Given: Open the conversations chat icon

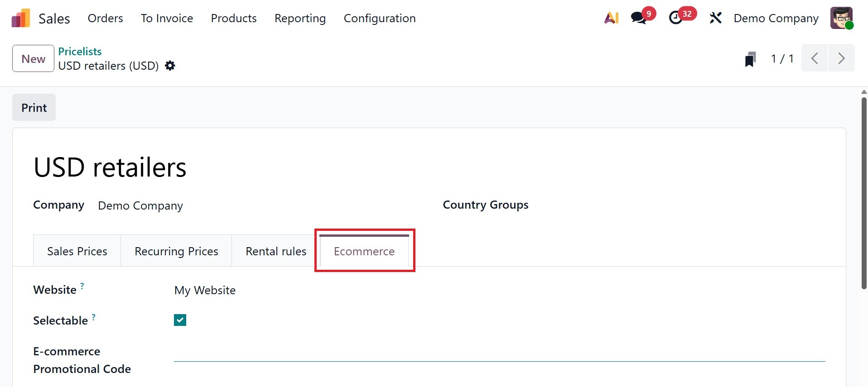Looking at the screenshot, I should [x=638, y=18].
